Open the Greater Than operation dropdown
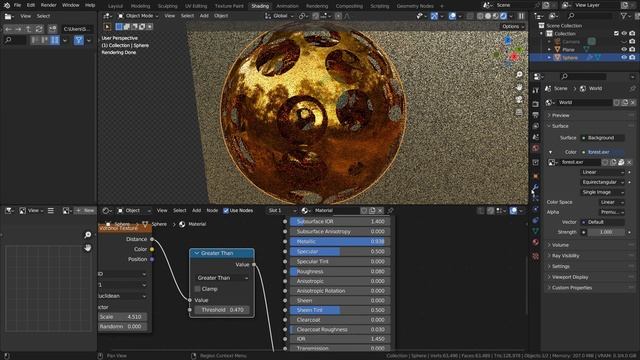Screen dimensions: 640x360 [x=222, y=278]
